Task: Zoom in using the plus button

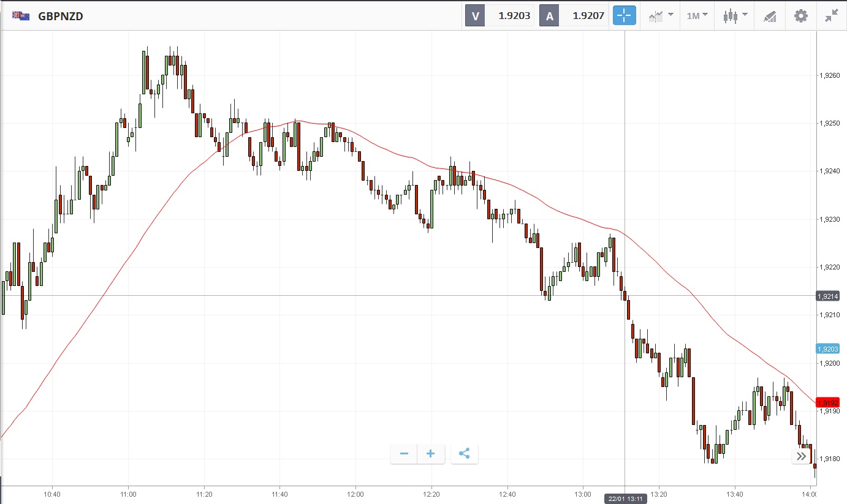Action: tap(431, 454)
